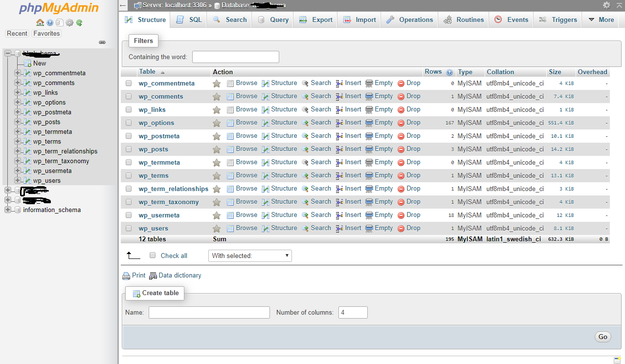Insert a row into wp_usermeta

coord(349,215)
